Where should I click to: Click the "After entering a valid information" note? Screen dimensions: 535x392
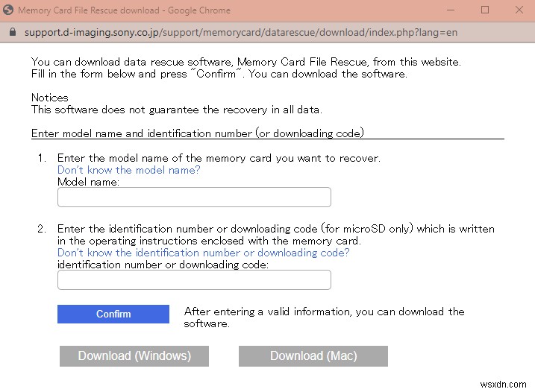tap(324, 312)
